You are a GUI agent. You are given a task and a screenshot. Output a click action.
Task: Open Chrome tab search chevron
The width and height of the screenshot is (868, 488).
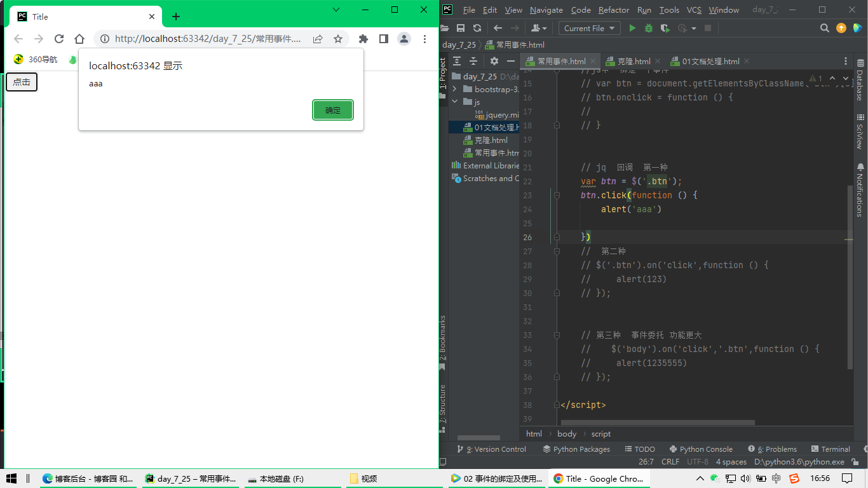coord(336,10)
